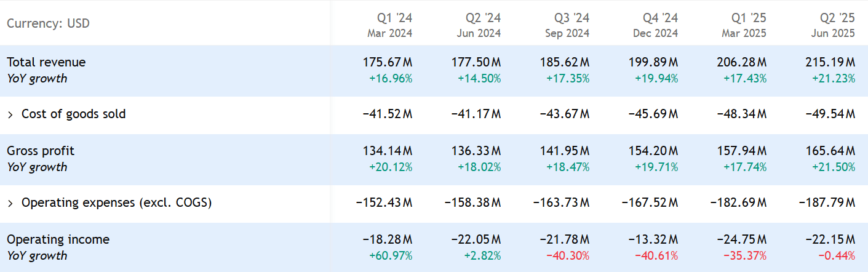Select the 215.19M total revenue value
Viewport: 868px width, 272px height.
[830, 62]
